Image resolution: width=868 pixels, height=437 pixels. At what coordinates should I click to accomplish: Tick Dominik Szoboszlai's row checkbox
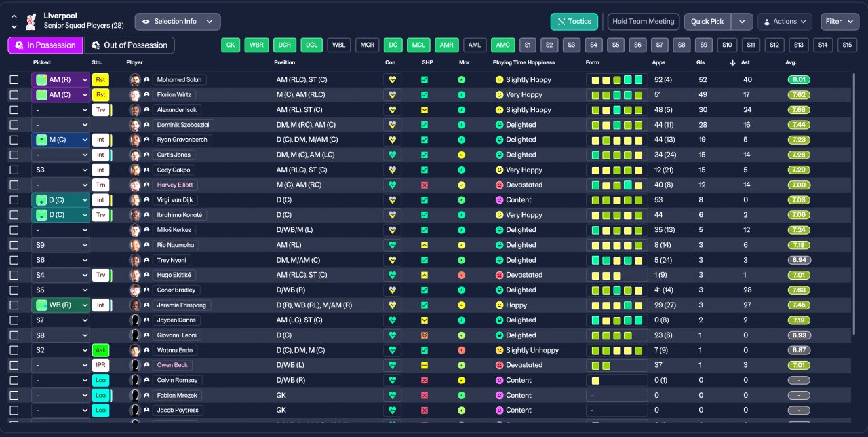(14, 125)
